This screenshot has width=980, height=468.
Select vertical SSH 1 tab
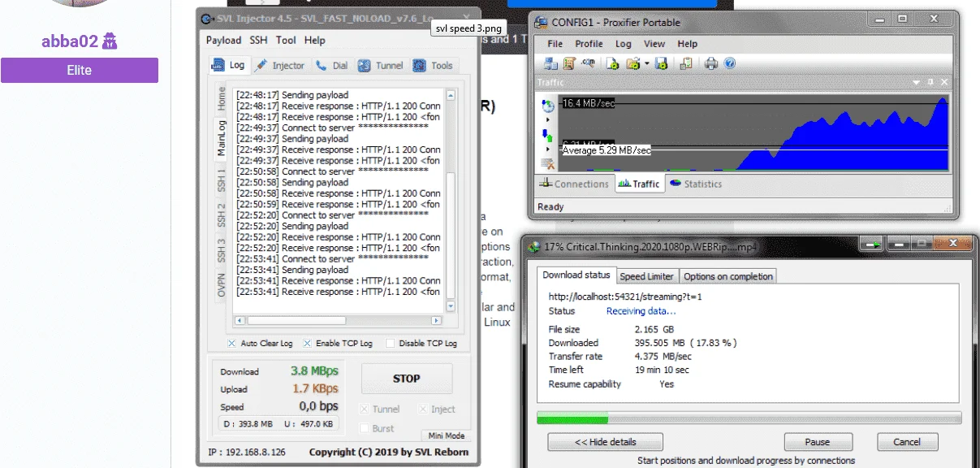[x=222, y=180]
